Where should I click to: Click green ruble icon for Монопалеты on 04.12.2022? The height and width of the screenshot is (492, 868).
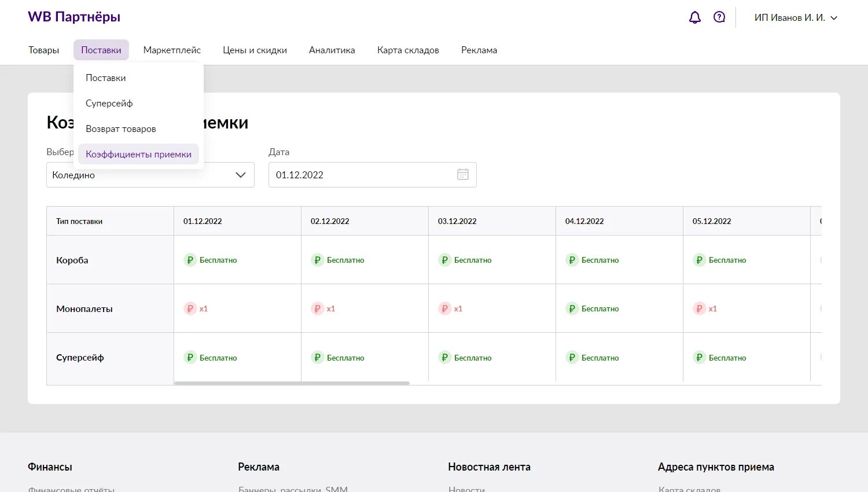click(x=572, y=309)
